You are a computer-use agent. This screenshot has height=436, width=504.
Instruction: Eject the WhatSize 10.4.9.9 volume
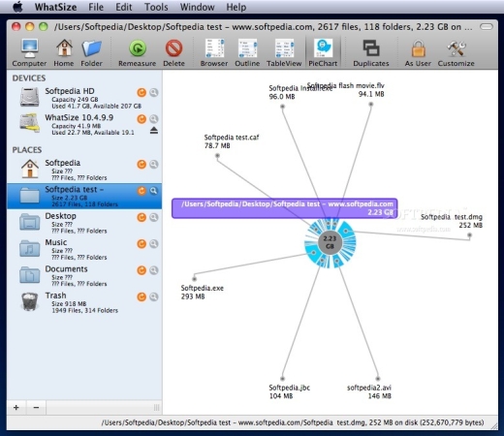(154, 131)
